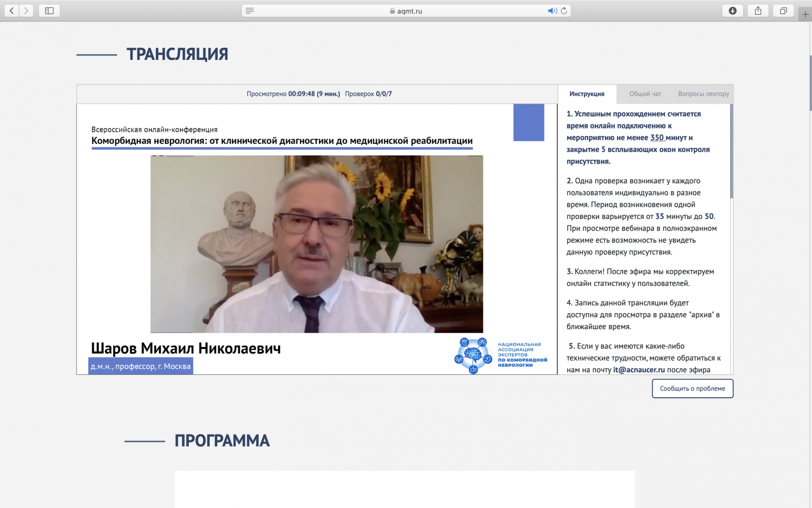Click the ПРОГРАММА heading
812x508 pixels.
point(222,440)
